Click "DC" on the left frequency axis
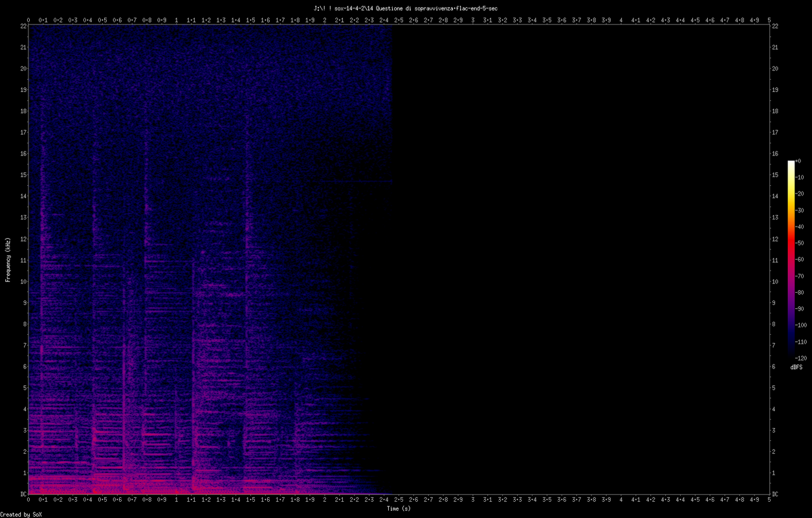Screen dimensions: 812x518 pyautogui.click(x=22, y=494)
